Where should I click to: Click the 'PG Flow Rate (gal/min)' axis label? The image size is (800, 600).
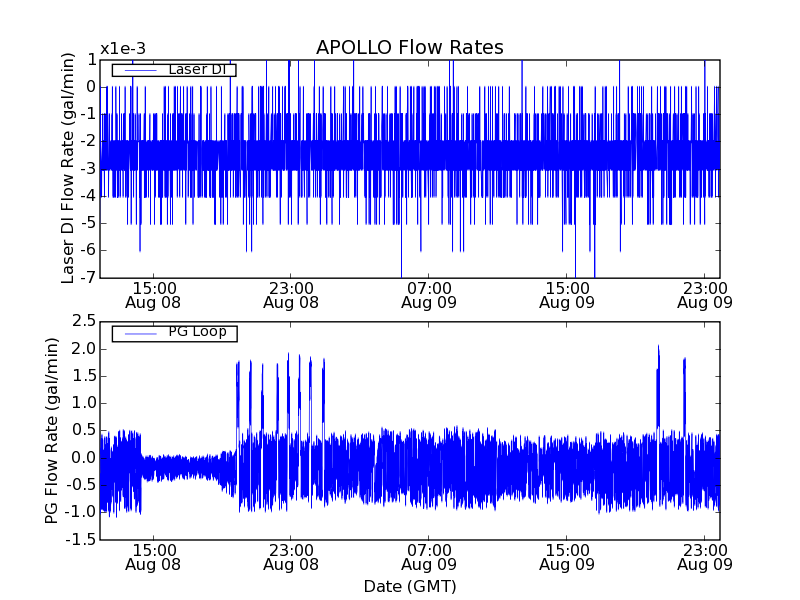click(x=52, y=431)
